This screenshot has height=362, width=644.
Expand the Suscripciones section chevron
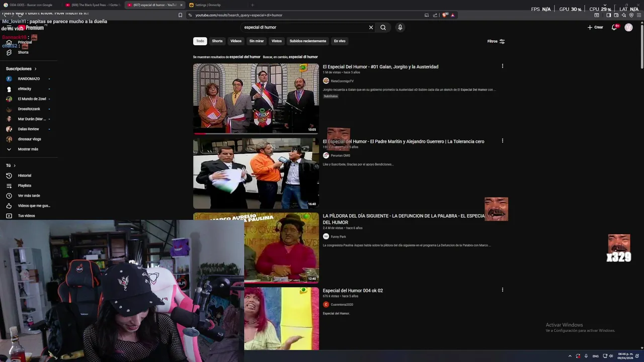pyautogui.click(x=35, y=69)
